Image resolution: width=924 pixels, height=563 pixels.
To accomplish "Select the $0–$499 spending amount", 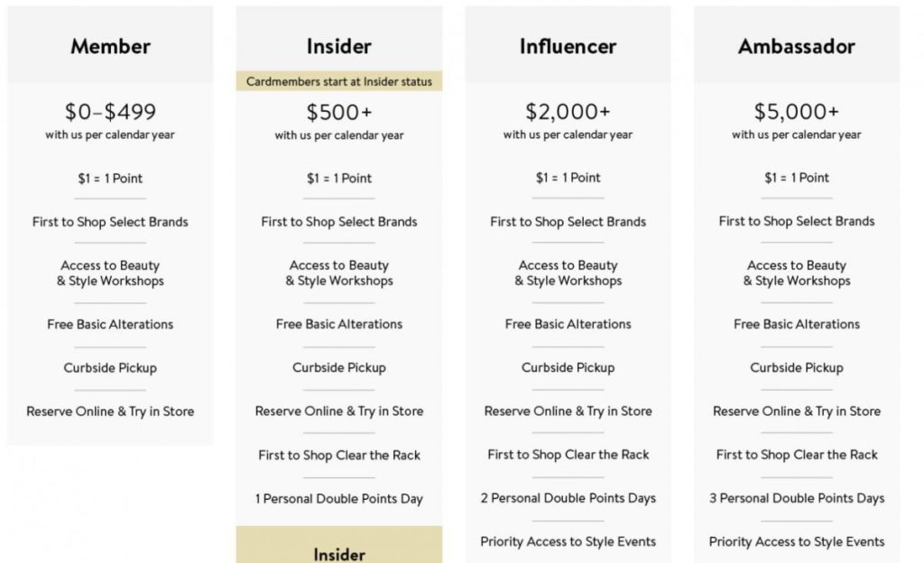I will pyautogui.click(x=110, y=111).
